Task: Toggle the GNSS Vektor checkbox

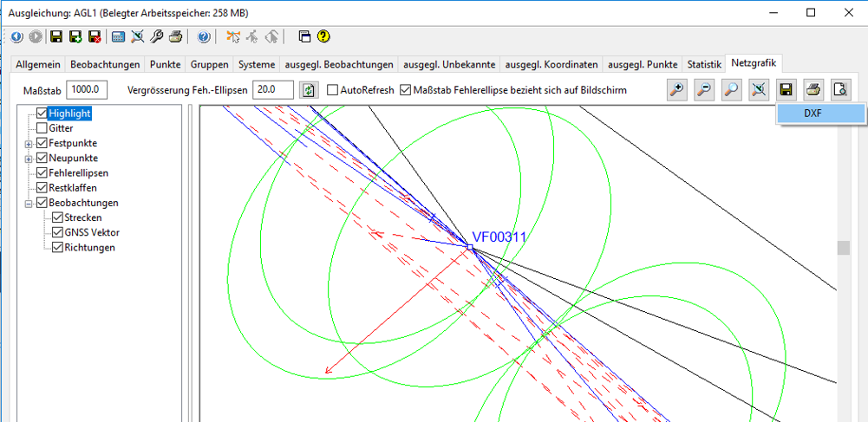Action: click(x=57, y=233)
